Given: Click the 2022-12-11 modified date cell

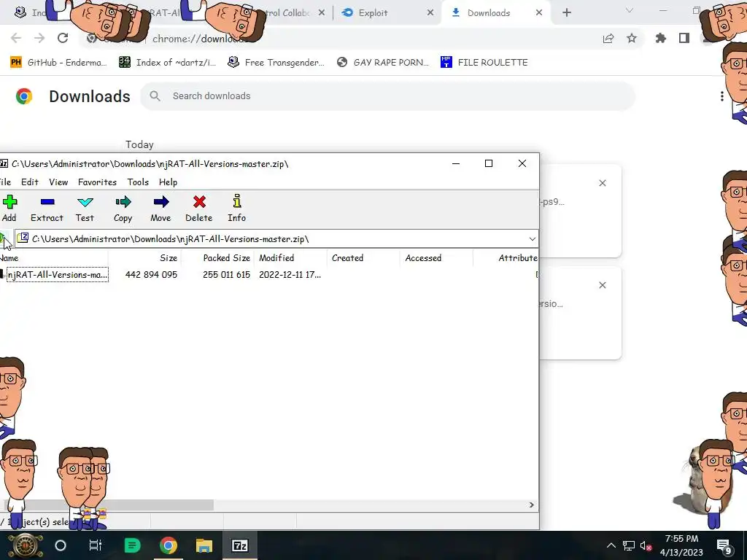Looking at the screenshot, I should pyautogui.click(x=290, y=275).
